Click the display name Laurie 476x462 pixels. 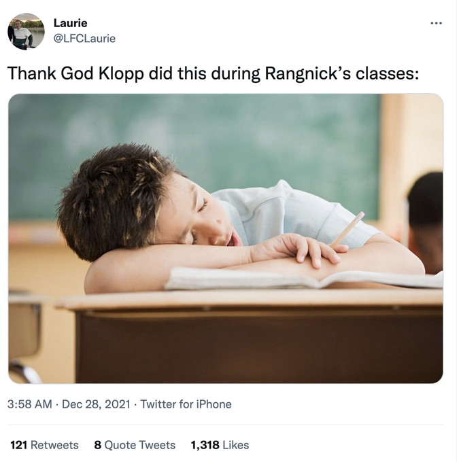click(x=69, y=23)
